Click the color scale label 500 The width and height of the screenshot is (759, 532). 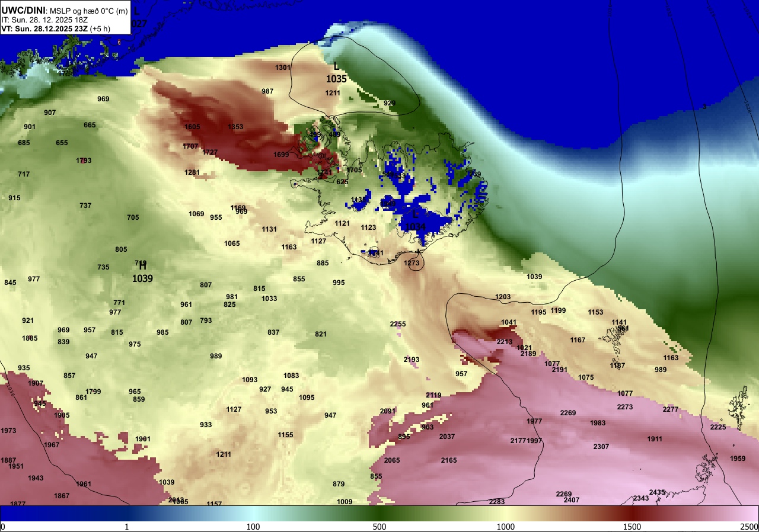point(379,527)
